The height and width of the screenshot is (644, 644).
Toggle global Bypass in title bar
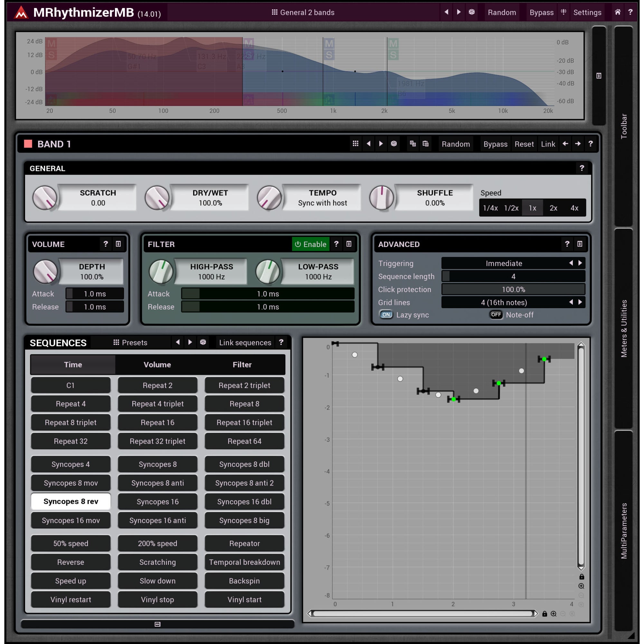[541, 12]
